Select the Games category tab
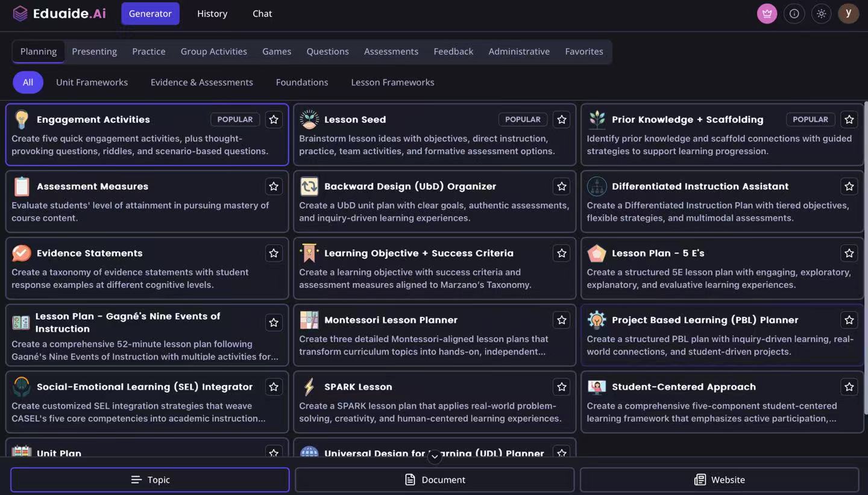Image resolution: width=868 pixels, height=495 pixels. 277,51
